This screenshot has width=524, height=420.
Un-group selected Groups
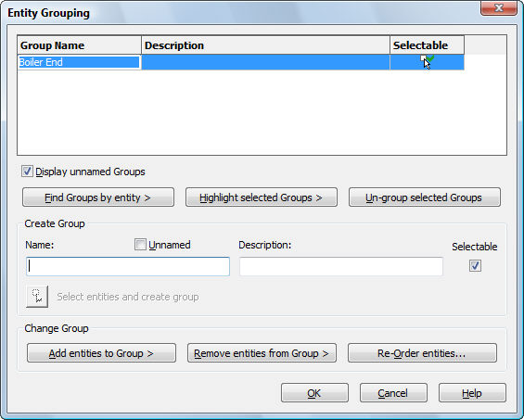coord(425,197)
